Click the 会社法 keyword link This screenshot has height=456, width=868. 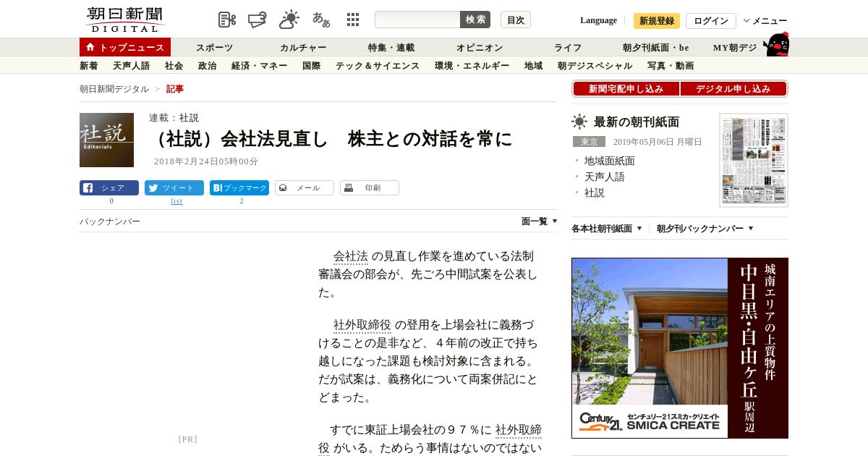coord(351,256)
